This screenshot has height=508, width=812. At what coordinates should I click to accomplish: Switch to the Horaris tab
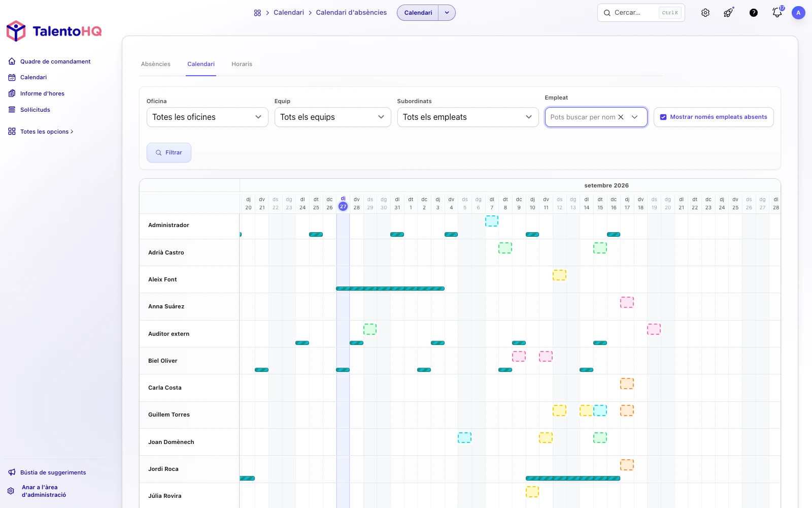[x=242, y=64]
